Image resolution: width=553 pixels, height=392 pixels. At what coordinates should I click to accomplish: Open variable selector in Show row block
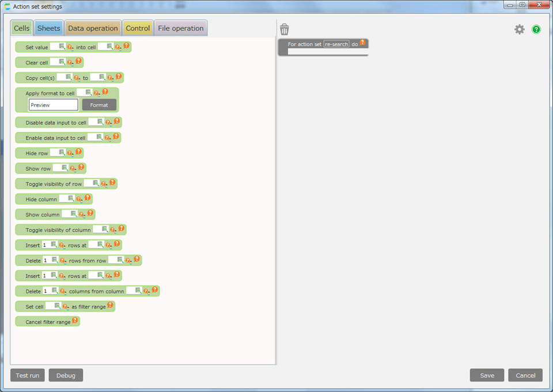tap(73, 169)
